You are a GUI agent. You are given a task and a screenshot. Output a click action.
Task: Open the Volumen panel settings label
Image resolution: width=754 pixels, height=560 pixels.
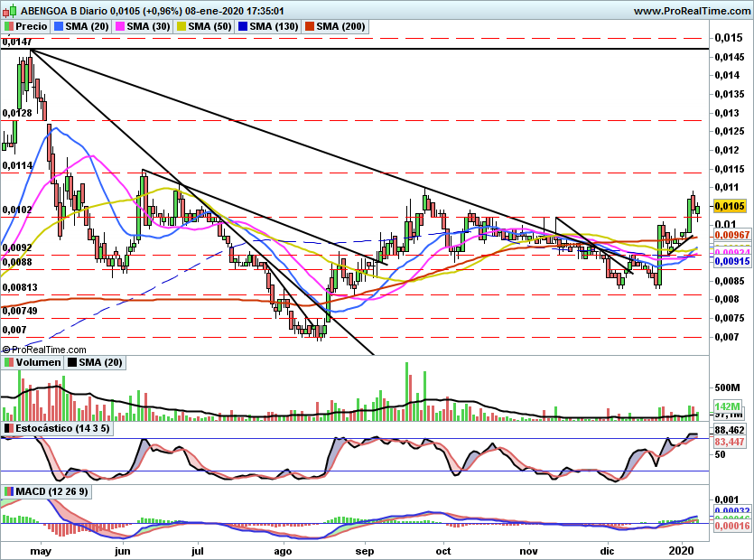[x=38, y=362]
